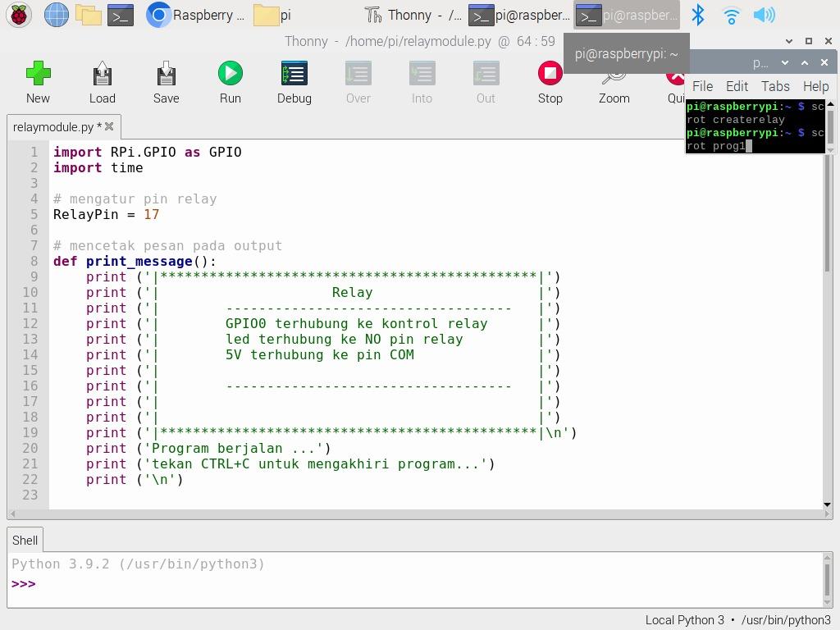840x630 pixels.
Task: Click the 'Python 3.9.2 (/usr/bin/python3)' shell text
Action: point(138,564)
